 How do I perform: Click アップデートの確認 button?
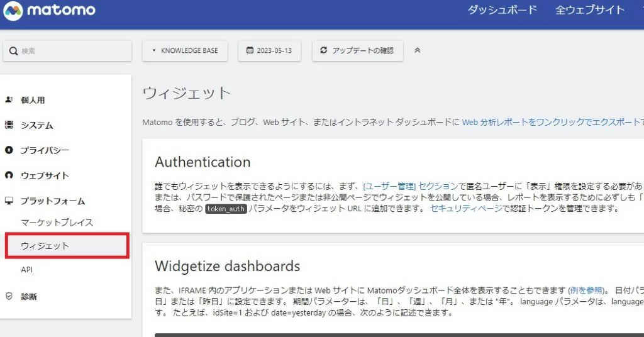[x=357, y=50]
